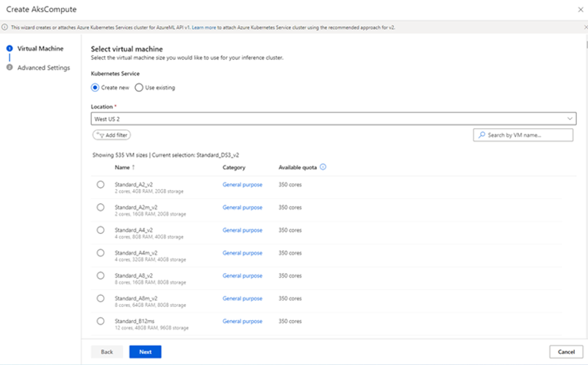
Task: Choose the Use existing radio option
Action: [139, 88]
